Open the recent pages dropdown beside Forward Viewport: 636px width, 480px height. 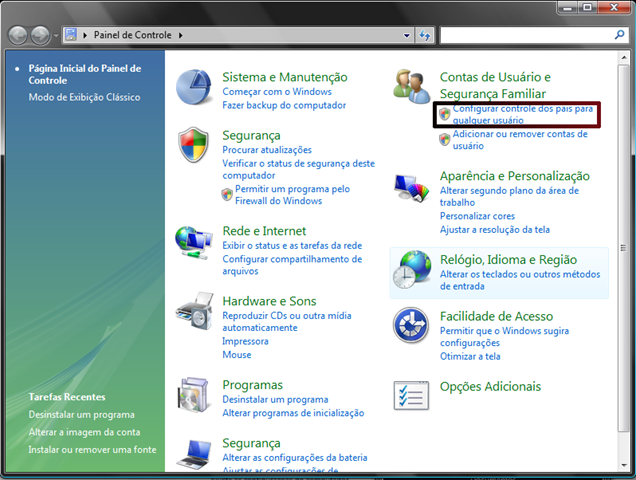pyautogui.click(x=56, y=35)
